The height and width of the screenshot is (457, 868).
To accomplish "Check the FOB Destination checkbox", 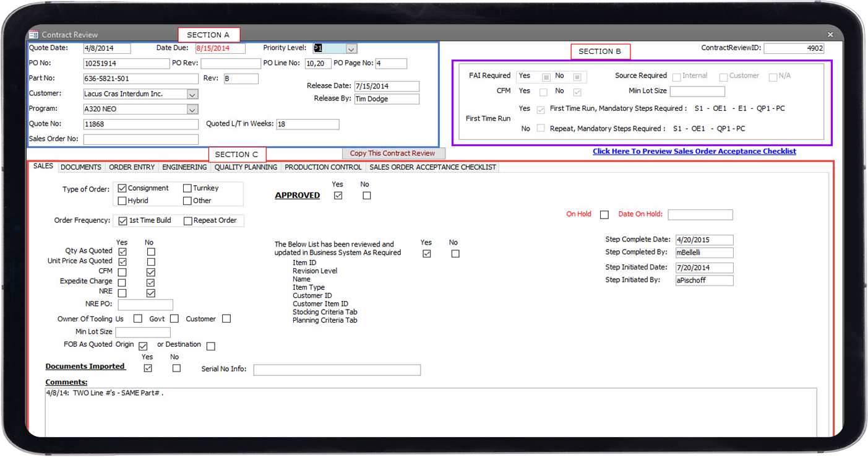I will [211, 346].
